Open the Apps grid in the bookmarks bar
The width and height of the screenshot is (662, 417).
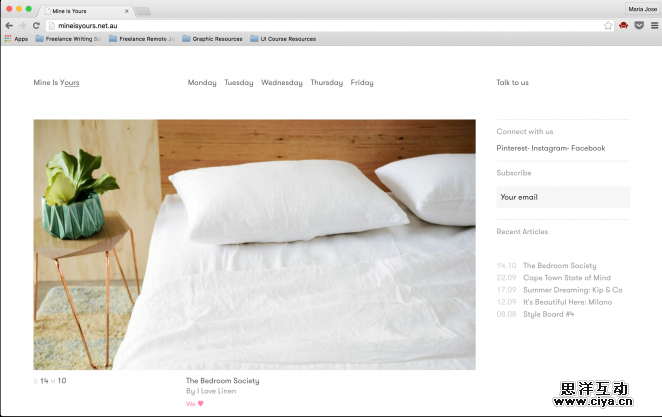coord(16,39)
